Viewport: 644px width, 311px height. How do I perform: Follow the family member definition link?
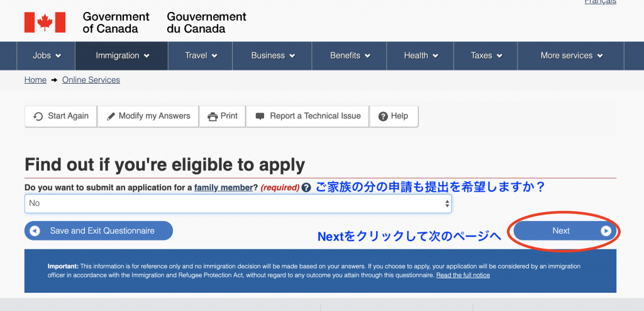click(x=223, y=188)
